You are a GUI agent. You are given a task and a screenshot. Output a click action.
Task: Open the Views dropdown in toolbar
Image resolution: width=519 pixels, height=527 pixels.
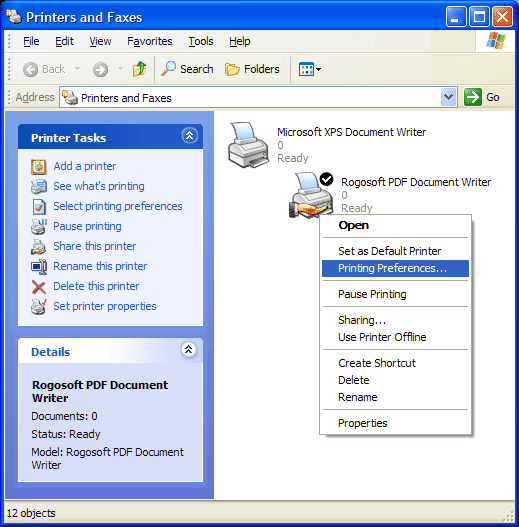click(x=310, y=69)
